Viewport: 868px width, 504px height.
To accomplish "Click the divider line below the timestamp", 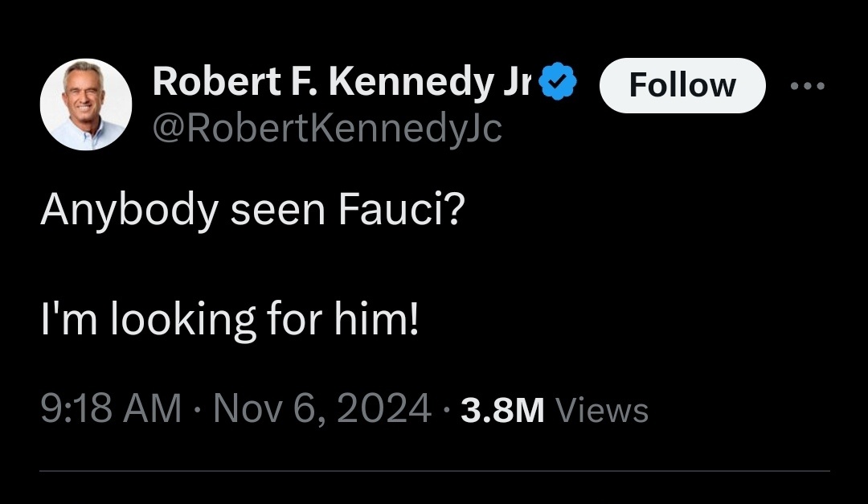I will click(x=434, y=471).
